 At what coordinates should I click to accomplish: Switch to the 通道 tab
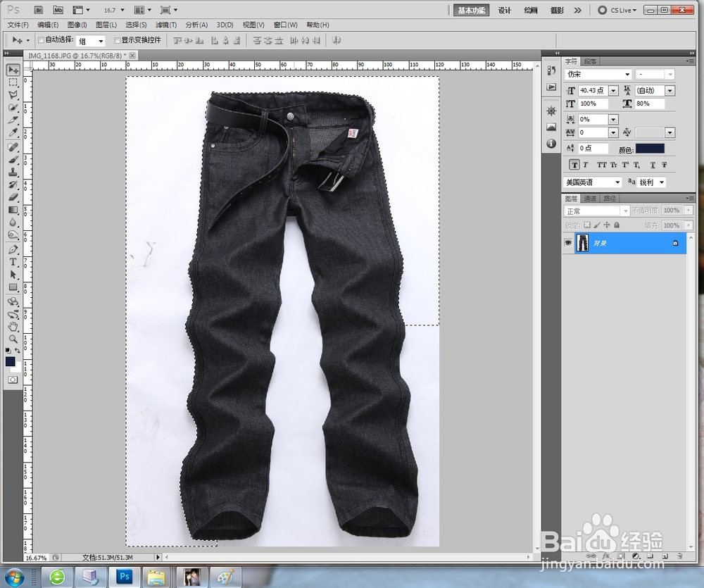[590, 198]
